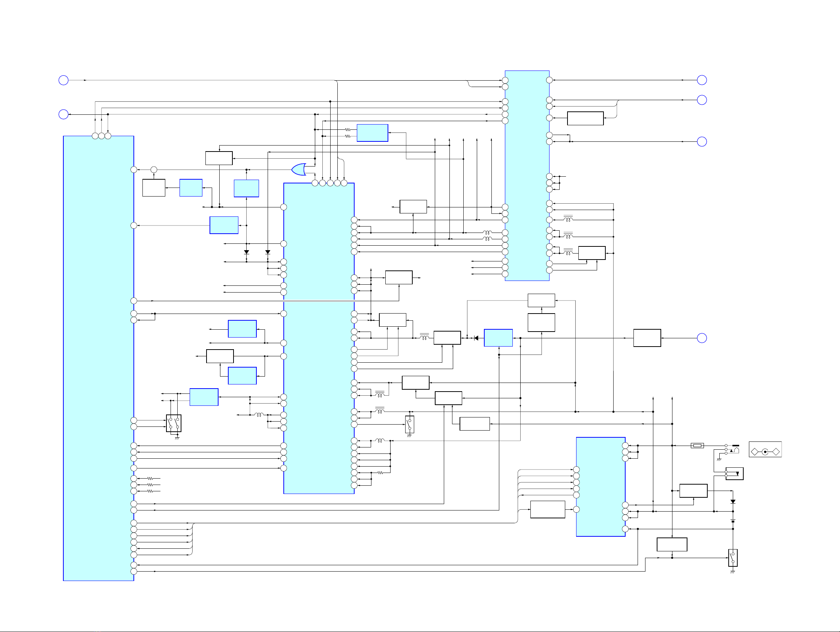This screenshot has height=632, width=840.
Task: Select the battery cell symbol below the diode
Action: pos(733,521)
